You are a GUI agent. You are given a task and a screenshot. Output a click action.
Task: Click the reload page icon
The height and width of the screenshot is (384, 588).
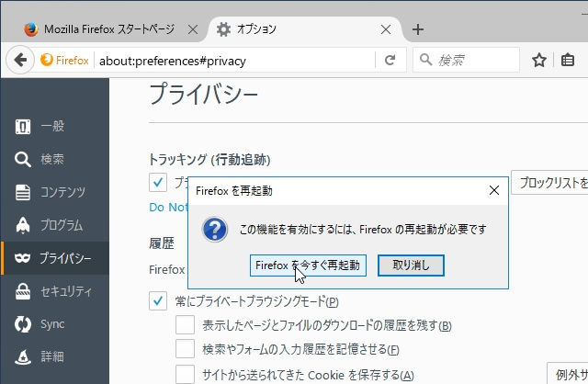tap(390, 60)
